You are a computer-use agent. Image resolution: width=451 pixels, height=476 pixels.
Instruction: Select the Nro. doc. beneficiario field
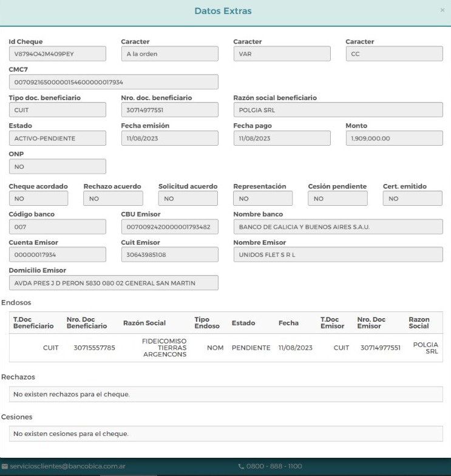click(170, 110)
